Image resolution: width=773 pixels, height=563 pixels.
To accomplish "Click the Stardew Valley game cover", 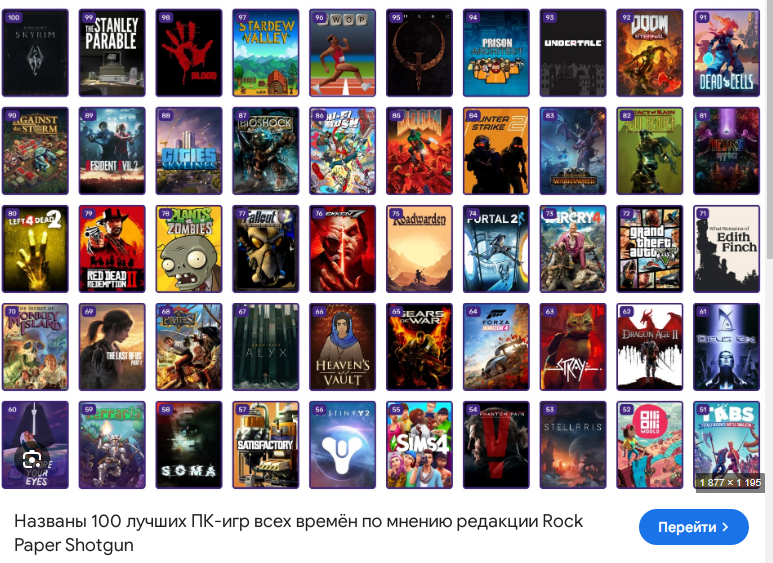I will point(266,53).
